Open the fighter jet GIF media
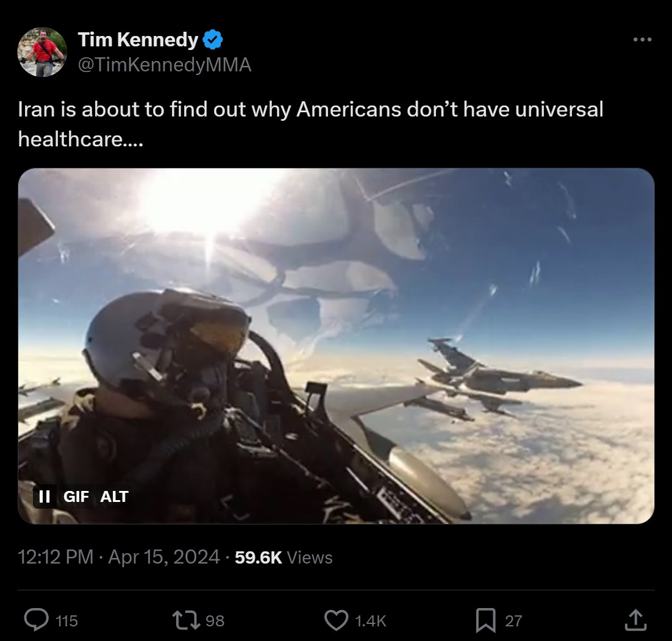The width and height of the screenshot is (672, 641). [336, 346]
